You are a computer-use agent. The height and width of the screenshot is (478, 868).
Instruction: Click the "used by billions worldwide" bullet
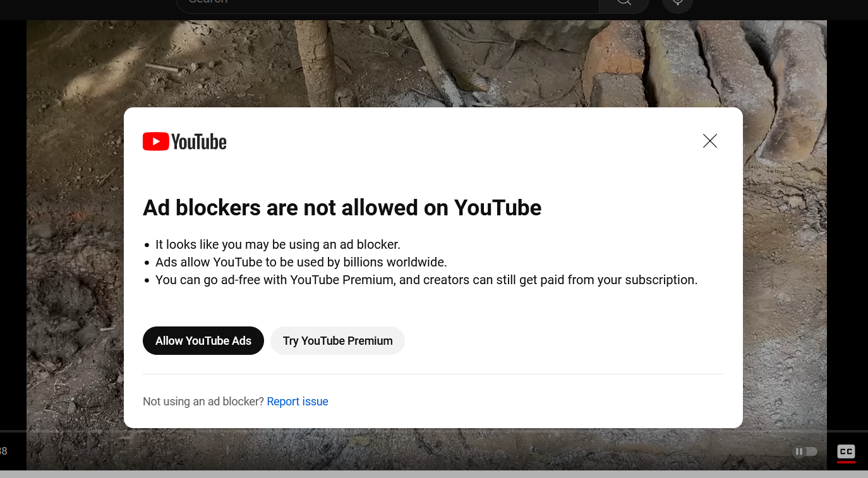pyautogui.click(x=301, y=262)
